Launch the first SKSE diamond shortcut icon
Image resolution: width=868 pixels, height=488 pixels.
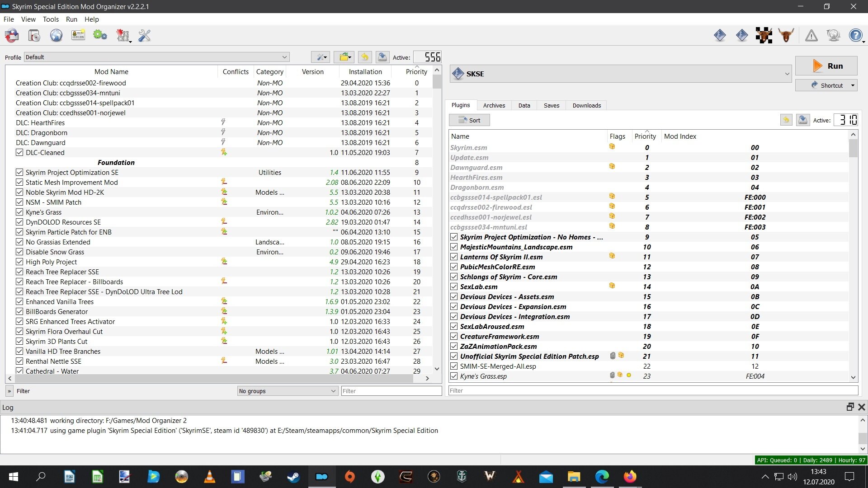click(720, 35)
